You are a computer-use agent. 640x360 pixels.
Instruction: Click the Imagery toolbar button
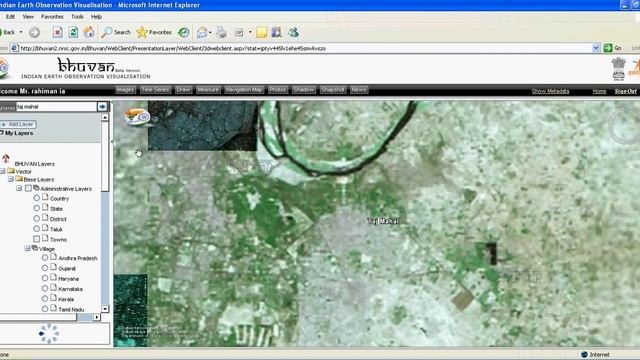tap(125, 90)
